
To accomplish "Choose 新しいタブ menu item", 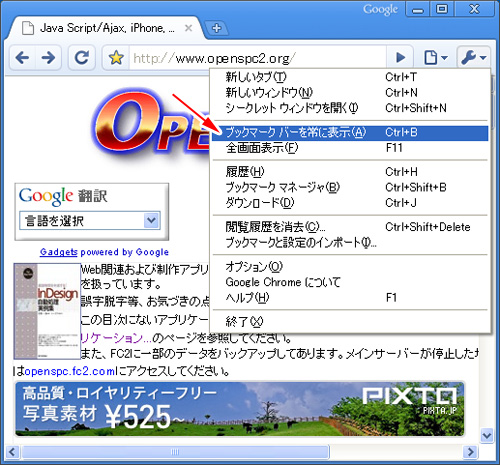I will (x=350, y=77).
